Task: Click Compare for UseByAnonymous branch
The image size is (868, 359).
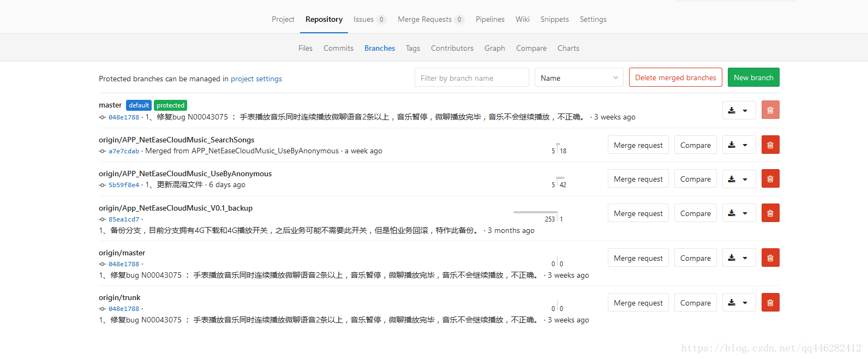Action: 696,179
